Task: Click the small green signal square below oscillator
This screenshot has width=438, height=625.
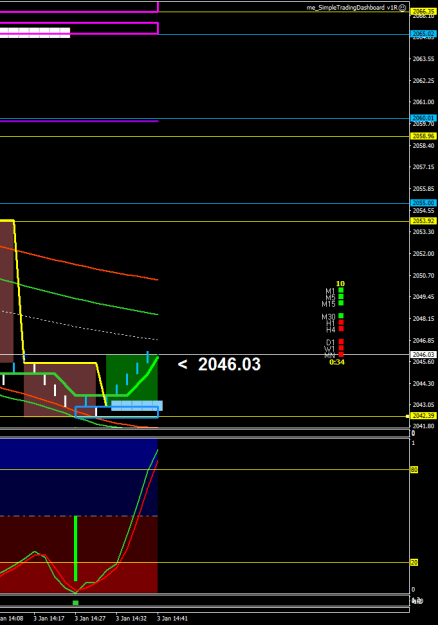Action: (x=76, y=603)
